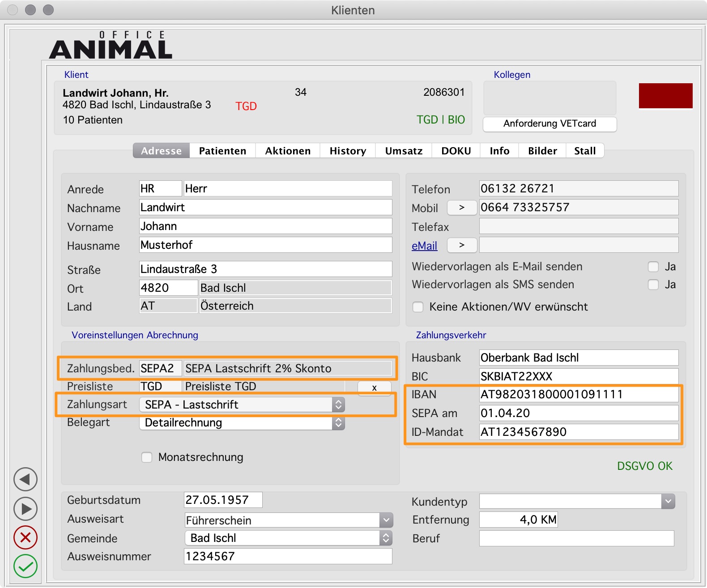The width and height of the screenshot is (707, 588).
Task: Go to next client record arrow
Action: coord(26,509)
